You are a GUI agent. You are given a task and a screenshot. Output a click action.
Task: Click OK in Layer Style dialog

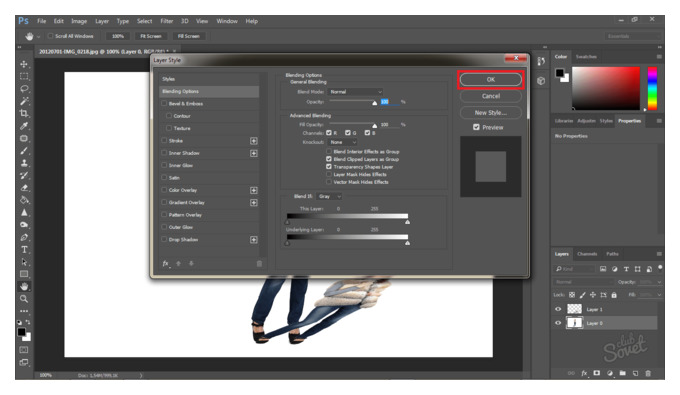[x=491, y=80]
